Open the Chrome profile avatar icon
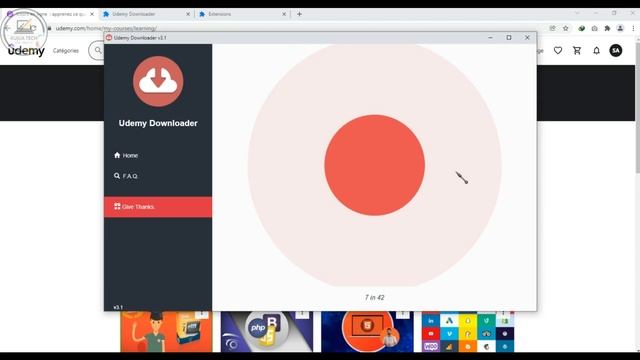 tap(620, 28)
